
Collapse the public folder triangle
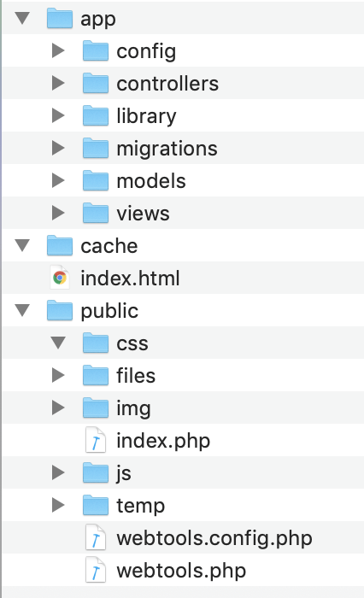22,310
